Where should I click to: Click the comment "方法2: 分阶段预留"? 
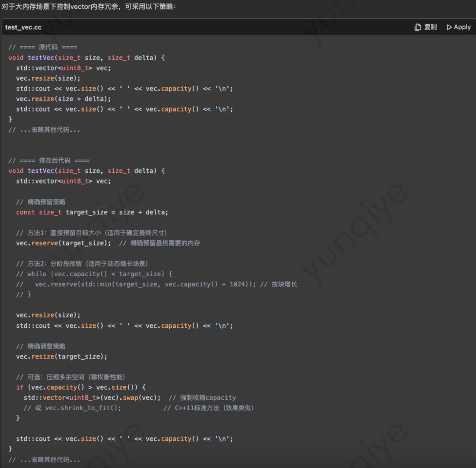click(x=82, y=263)
